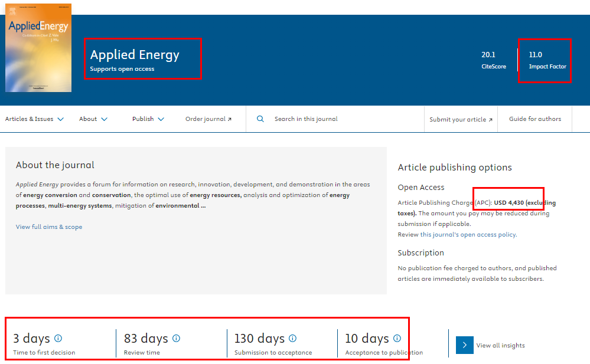Click info icon beside 83 days
Screen dimensions: 590x364
176,338
